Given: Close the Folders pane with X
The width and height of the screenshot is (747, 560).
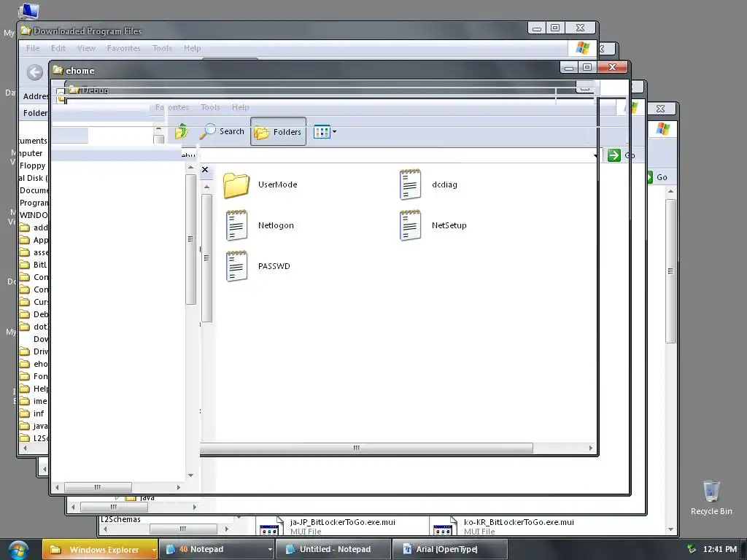Looking at the screenshot, I should click(x=205, y=169).
